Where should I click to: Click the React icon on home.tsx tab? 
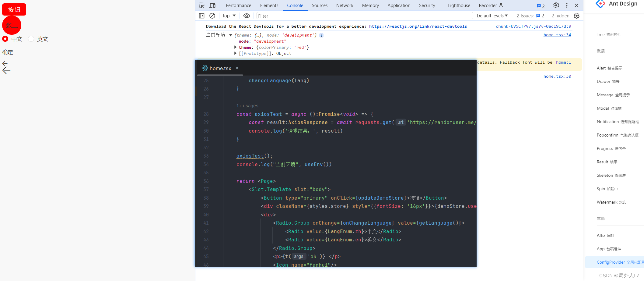point(205,68)
